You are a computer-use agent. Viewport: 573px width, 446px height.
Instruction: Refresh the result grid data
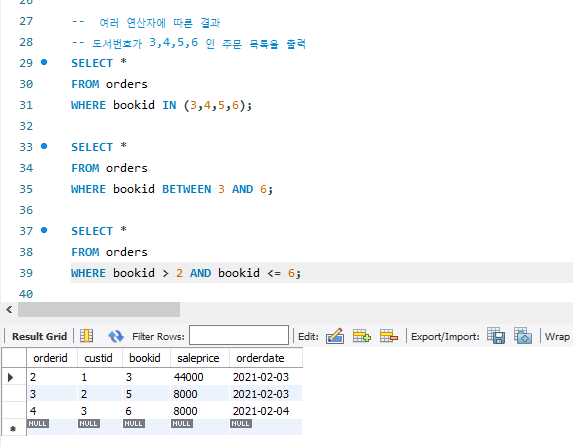tap(116, 336)
